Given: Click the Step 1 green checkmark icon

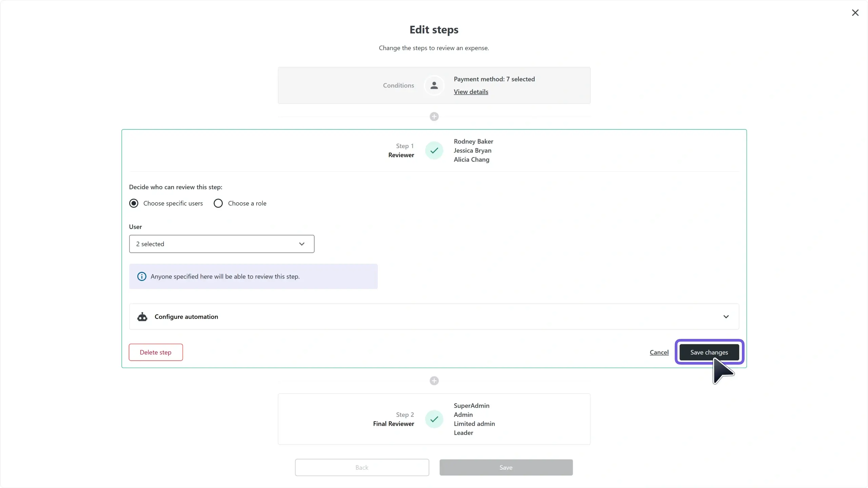Looking at the screenshot, I should 434,150.
